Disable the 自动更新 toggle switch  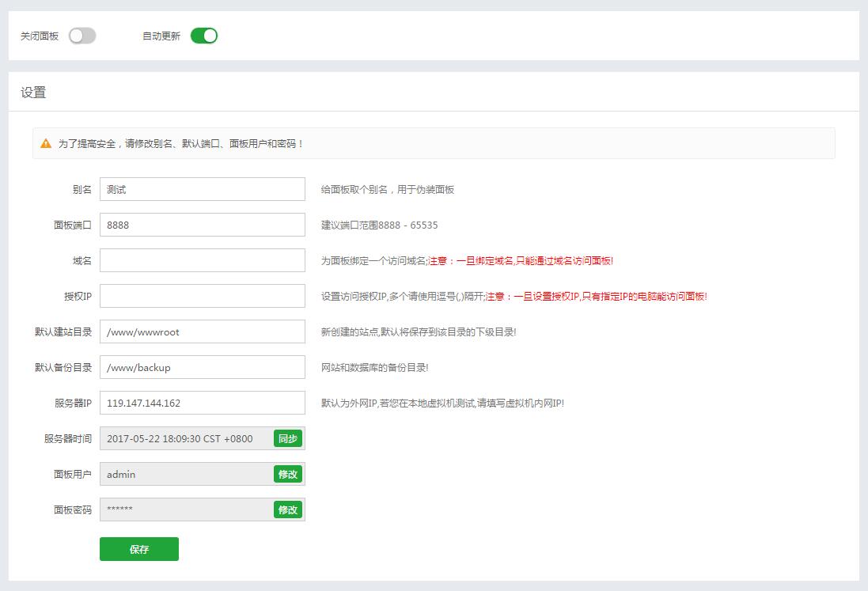click(203, 36)
